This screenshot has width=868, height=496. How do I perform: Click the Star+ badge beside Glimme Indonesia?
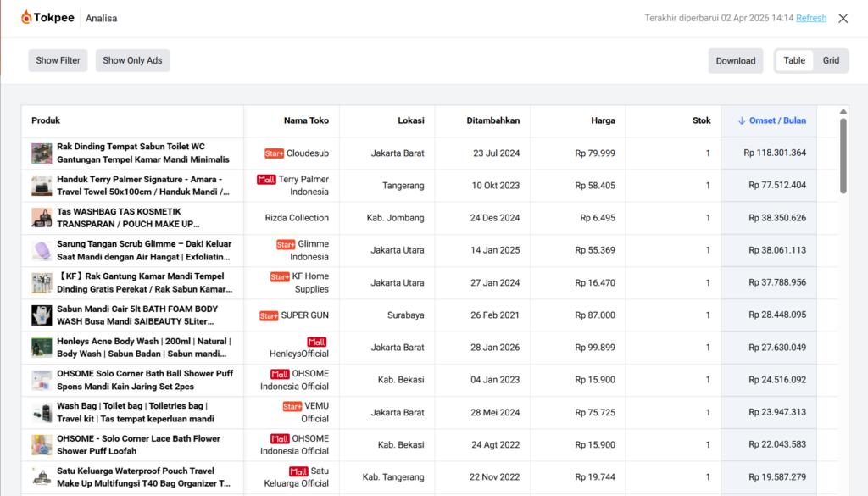click(284, 243)
